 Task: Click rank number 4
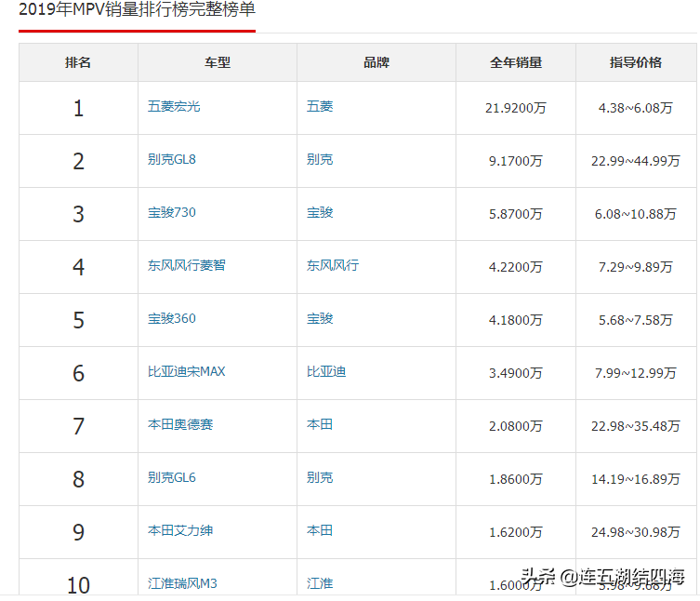point(79,268)
